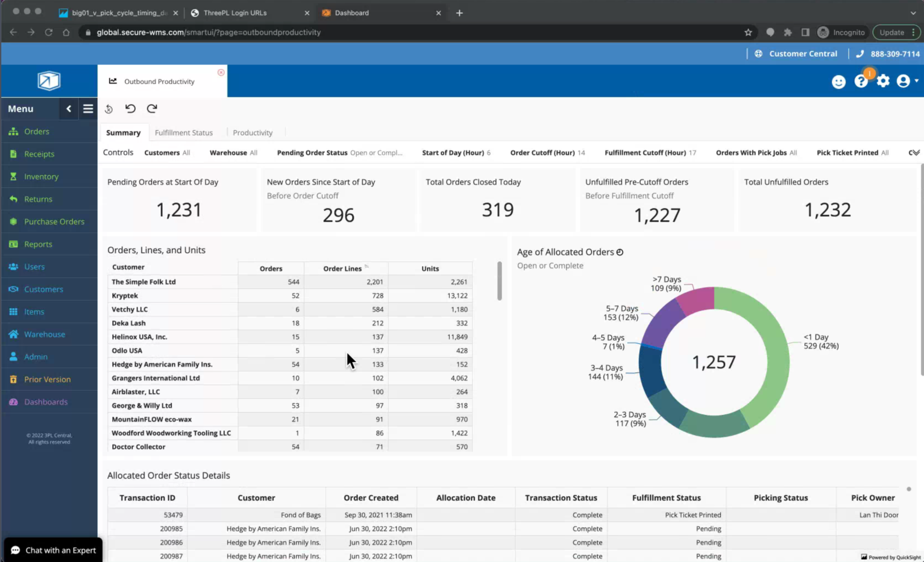Click the undo arrow in dashboard toolbar
The width and height of the screenshot is (924, 562).
pyautogui.click(x=130, y=108)
